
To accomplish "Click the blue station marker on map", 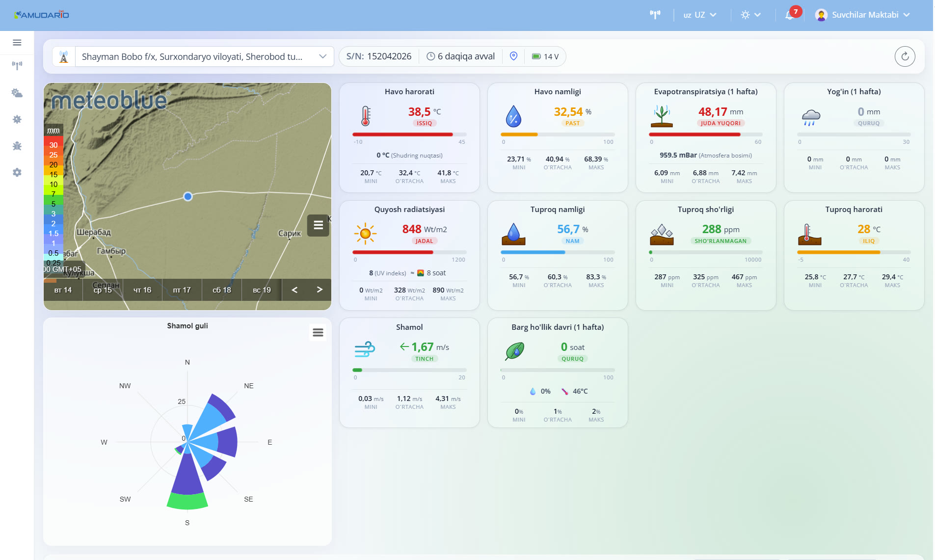I will pos(187,196).
